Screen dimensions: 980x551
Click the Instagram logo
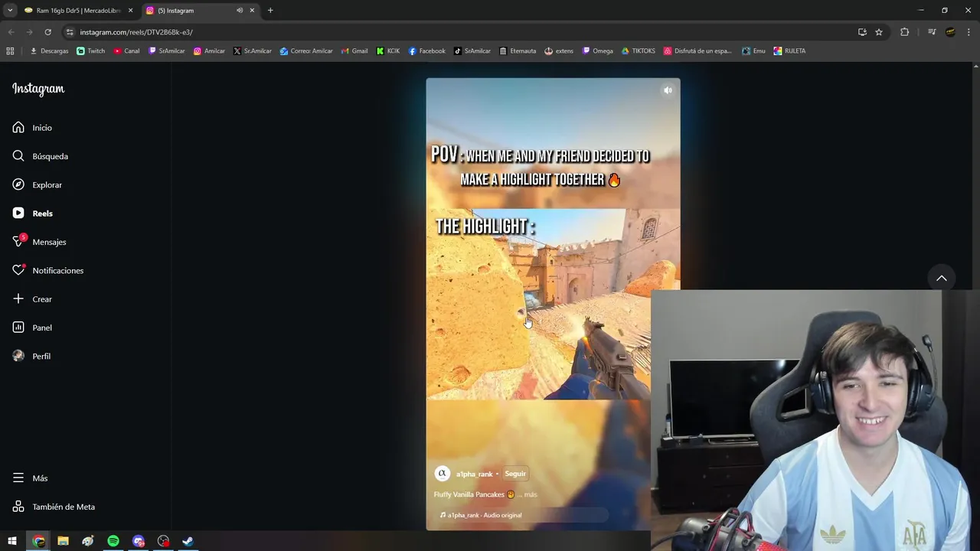click(x=38, y=89)
